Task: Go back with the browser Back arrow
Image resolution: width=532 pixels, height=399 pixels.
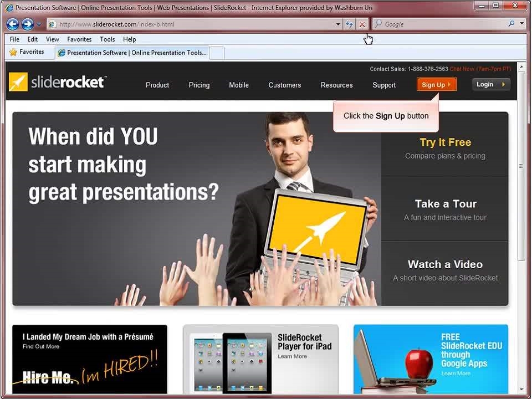Action: pyautogui.click(x=13, y=24)
